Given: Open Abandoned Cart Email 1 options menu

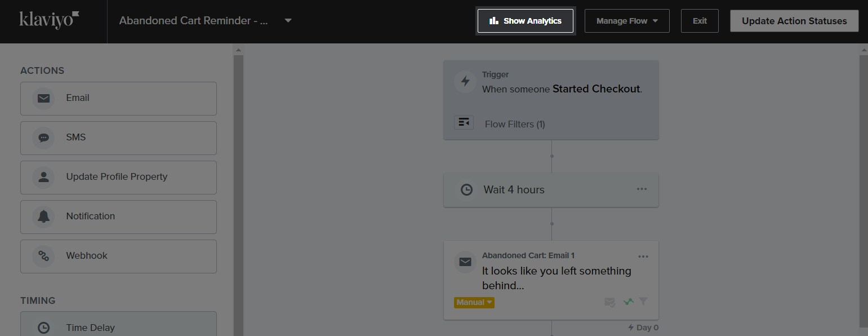Looking at the screenshot, I should (x=643, y=257).
